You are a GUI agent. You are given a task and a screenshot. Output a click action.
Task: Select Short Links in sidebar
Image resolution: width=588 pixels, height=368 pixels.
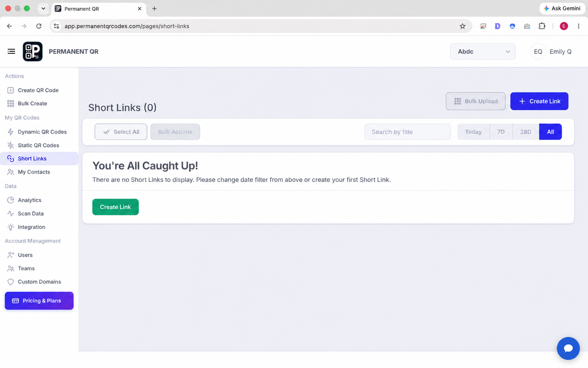[x=39, y=159]
